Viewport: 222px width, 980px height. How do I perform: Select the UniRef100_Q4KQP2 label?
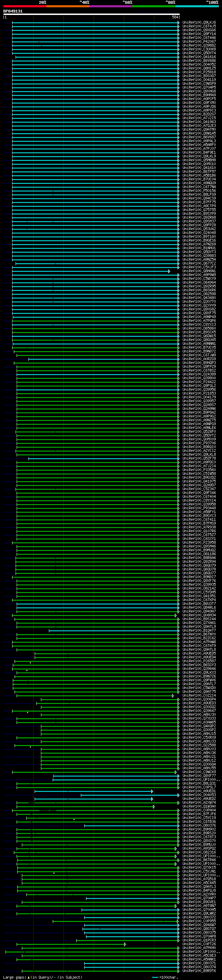(199, 726)
